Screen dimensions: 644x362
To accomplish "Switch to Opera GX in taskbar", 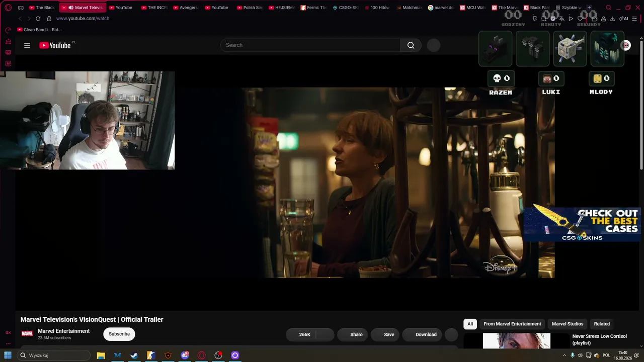I will 202,355.
